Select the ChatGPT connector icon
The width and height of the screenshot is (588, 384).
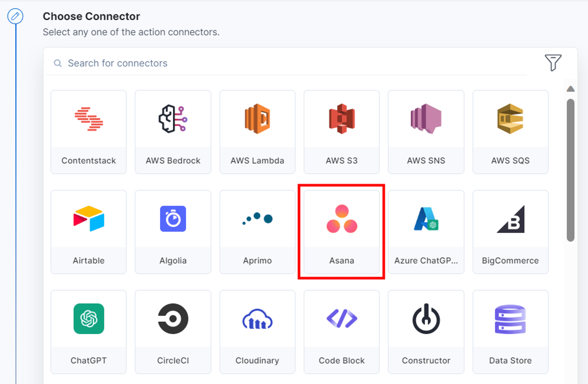(89, 319)
